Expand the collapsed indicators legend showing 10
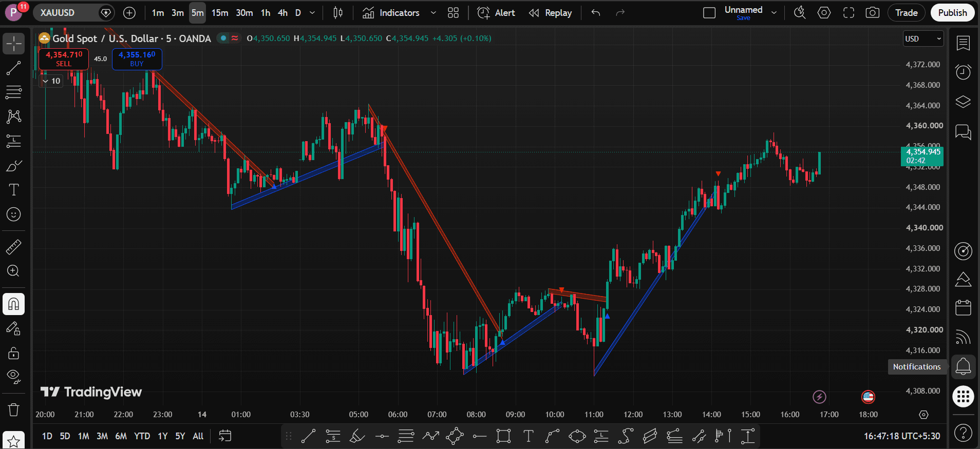Screen dimensions: 980x449 tap(51, 81)
